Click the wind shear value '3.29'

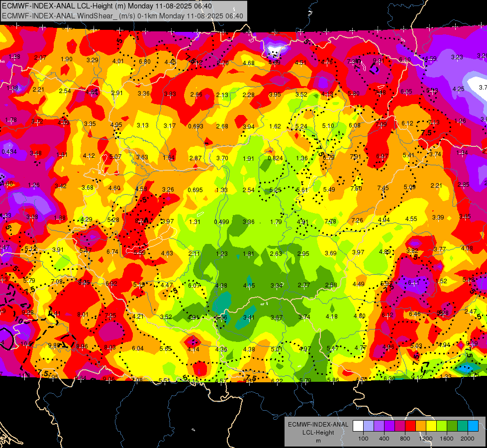tap(92, 60)
